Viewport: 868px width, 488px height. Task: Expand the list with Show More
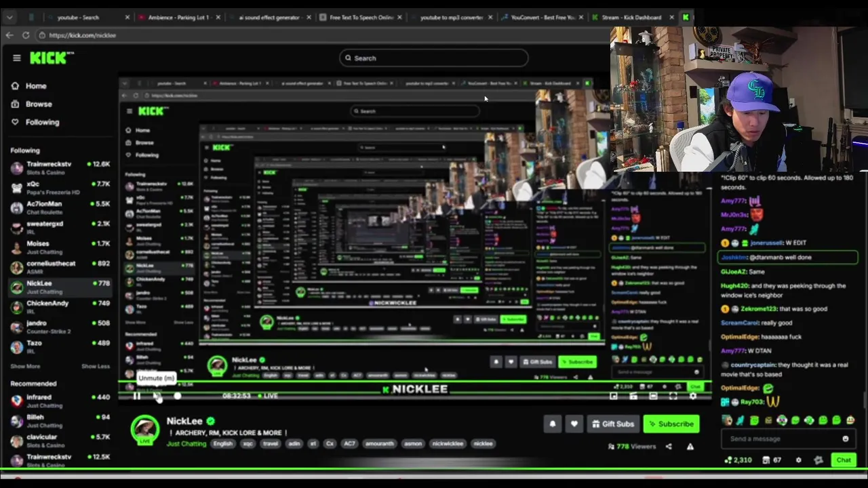point(25,366)
